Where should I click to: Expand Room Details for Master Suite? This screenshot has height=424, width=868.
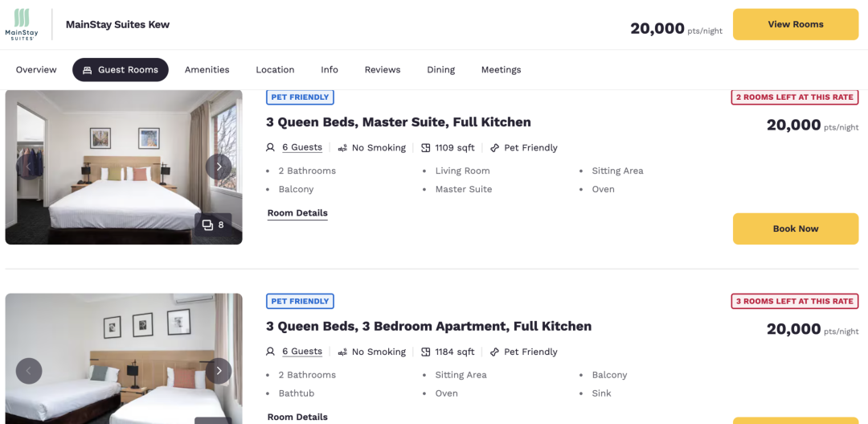297,213
